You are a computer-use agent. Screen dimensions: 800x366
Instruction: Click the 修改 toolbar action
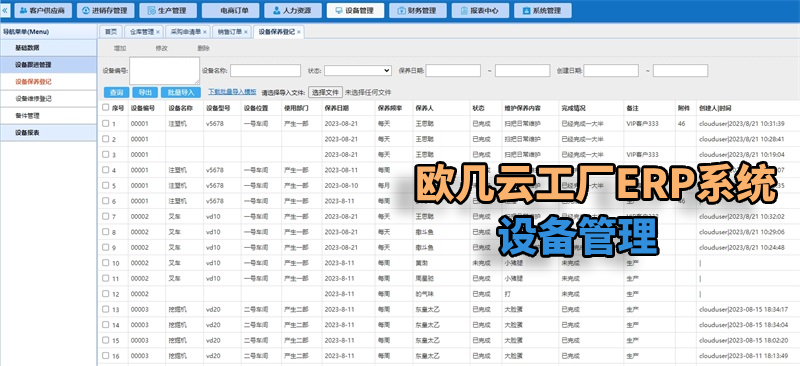pyautogui.click(x=162, y=48)
